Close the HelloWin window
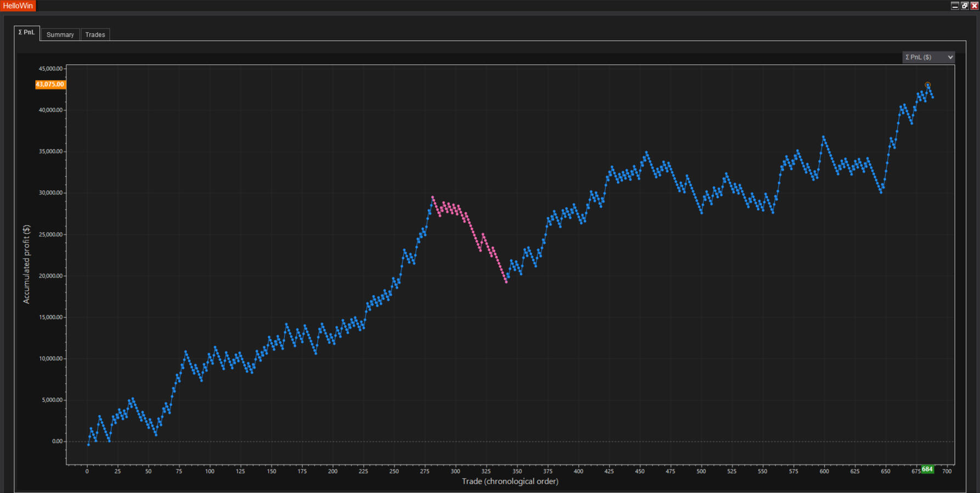The height and width of the screenshot is (493, 980). [975, 5]
